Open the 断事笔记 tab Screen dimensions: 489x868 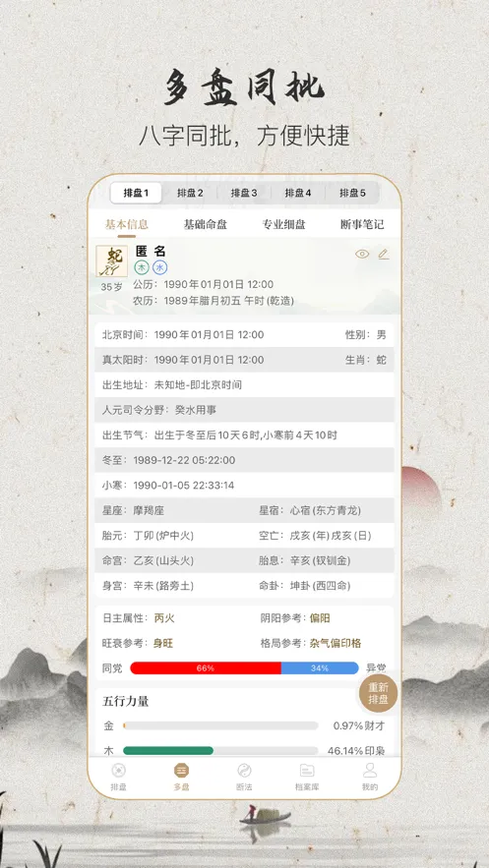362,225
